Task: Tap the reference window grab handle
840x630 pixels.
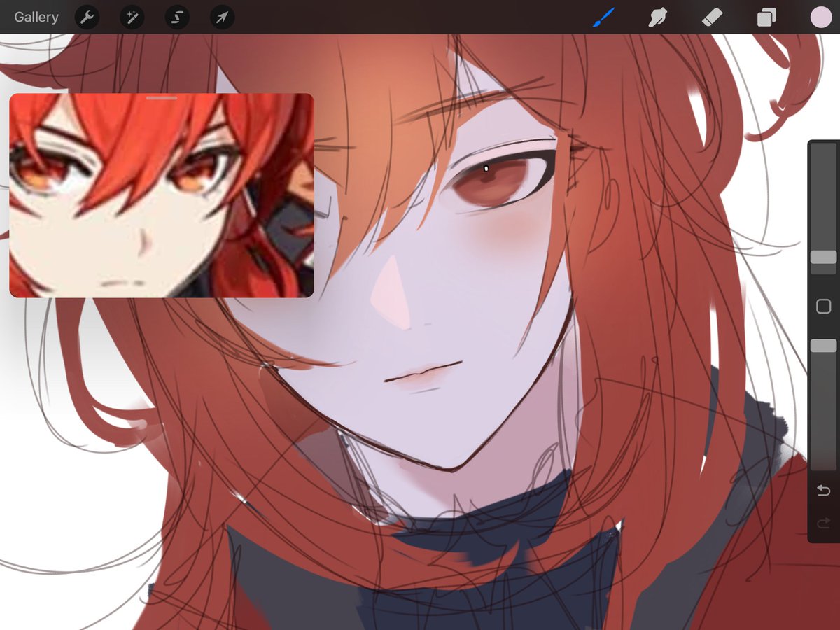Action: click(x=162, y=98)
